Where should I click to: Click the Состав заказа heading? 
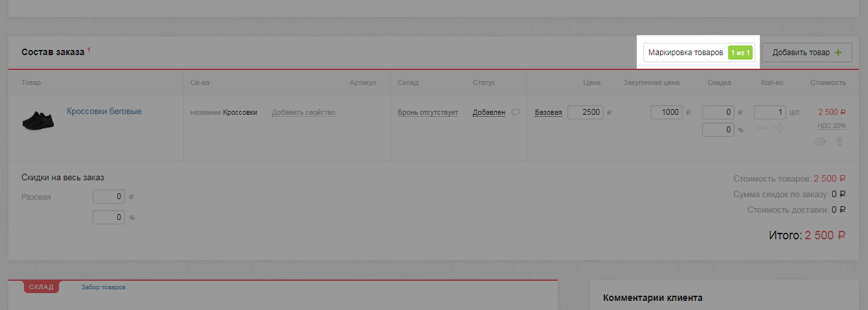click(53, 52)
